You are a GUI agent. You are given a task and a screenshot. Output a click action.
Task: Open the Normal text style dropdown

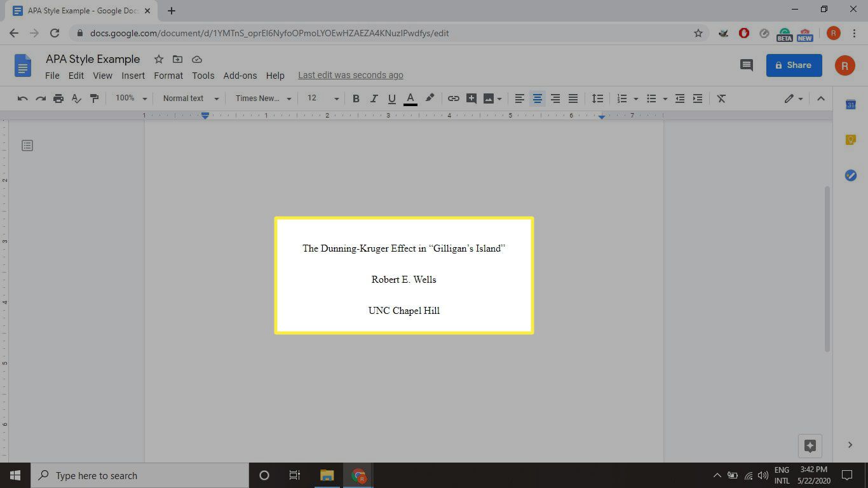(191, 98)
